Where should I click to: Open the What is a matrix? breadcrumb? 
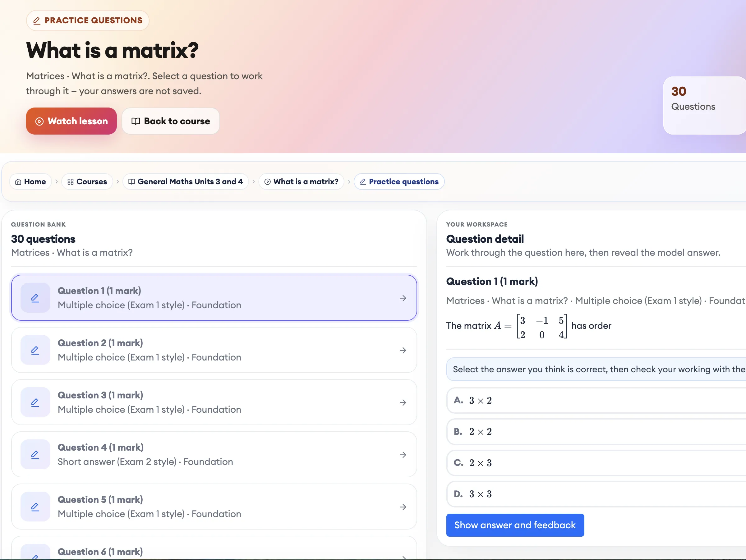click(x=301, y=182)
